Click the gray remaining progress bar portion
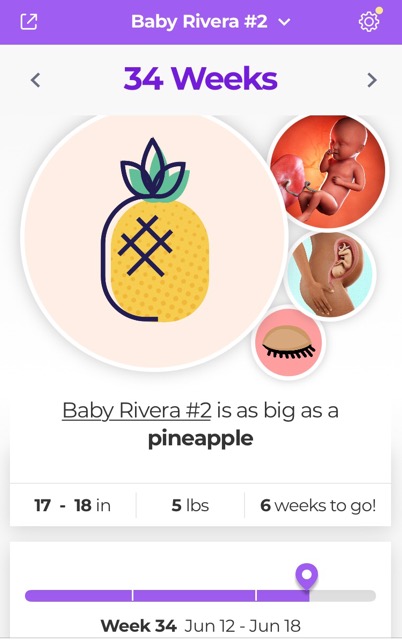The height and width of the screenshot is (640, 402). tap(342, 596)
